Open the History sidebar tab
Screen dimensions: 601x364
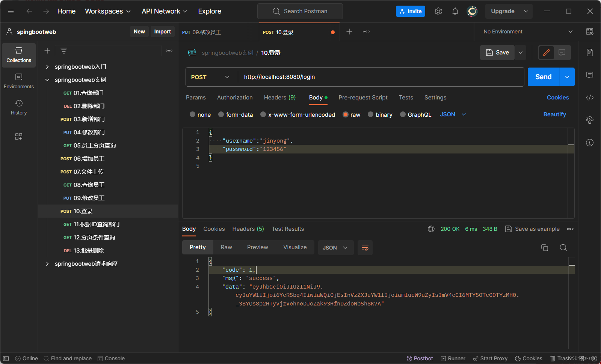(19, 108)
